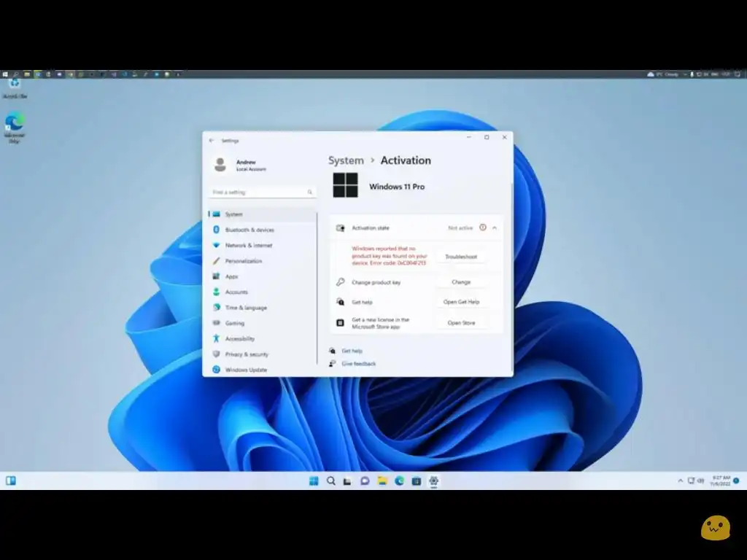Viewport: 747px width, 560px height.
Task: Open Bluetooth & devices settings
Action: click(x=262, y=230)
